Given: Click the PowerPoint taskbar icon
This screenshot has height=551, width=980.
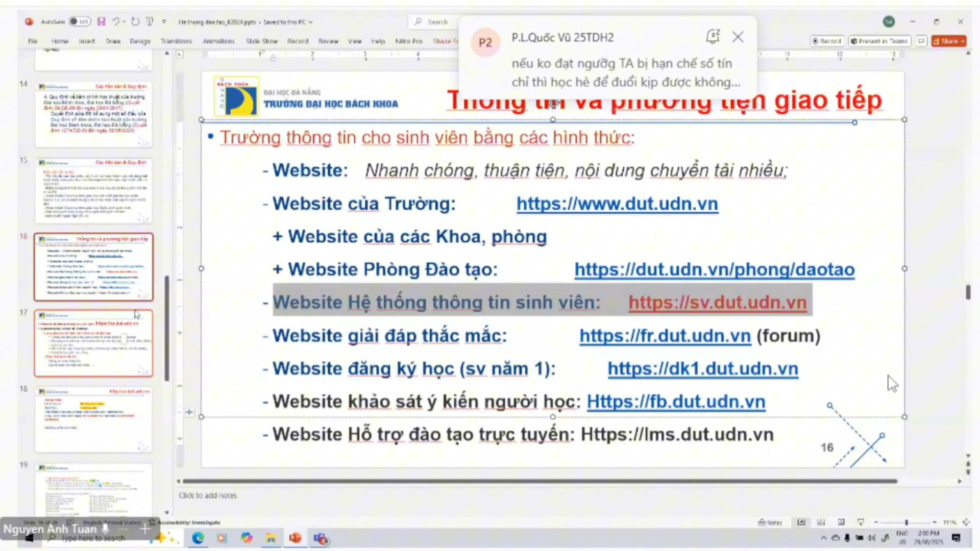Looking at the screenshot, I should tap(295, 538).
